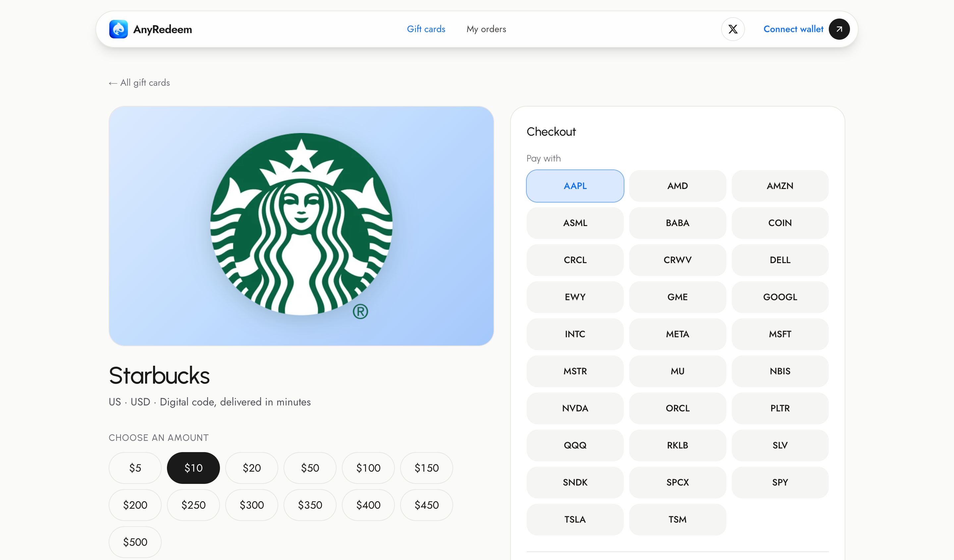Select TSM as payment token
The width and height of the screenshot is (954, 560).
[678, 520]
